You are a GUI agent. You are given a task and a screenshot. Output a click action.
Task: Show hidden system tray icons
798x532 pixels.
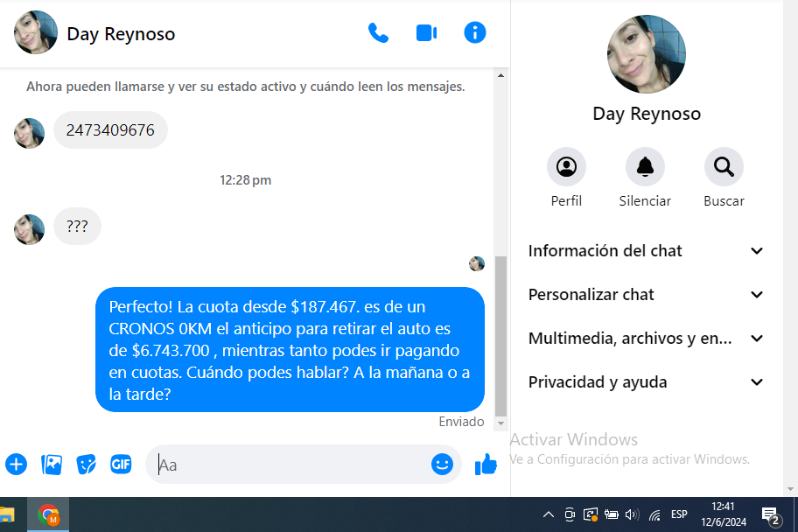point(548,514)
